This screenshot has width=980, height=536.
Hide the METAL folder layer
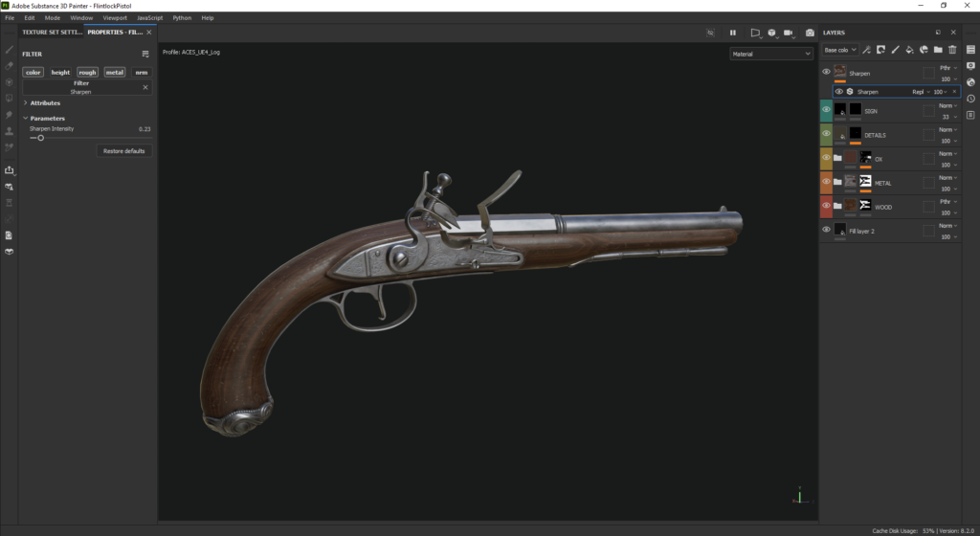[826, 181]
